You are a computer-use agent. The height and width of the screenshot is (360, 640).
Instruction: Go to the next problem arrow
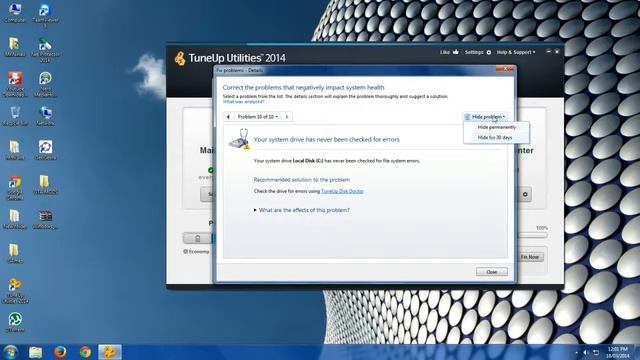tap(287, 117)
